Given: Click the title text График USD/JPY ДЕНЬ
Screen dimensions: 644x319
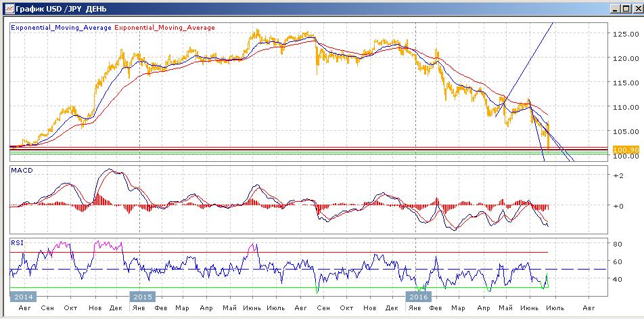Looking at the screenshot, I should coord(62,8).
